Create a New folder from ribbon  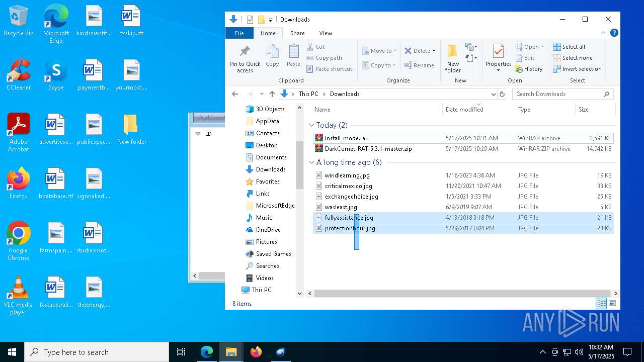pos(453,58)
